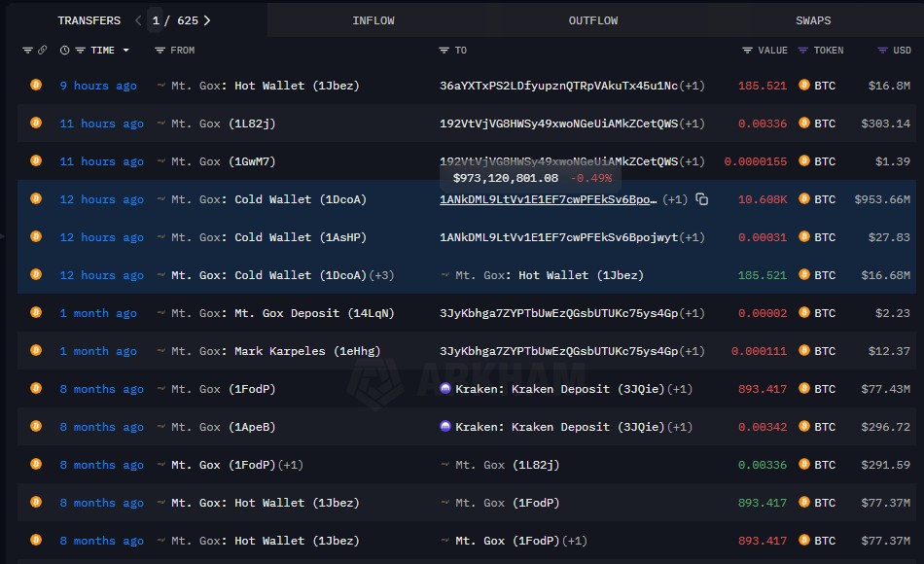
Task: Click the Bitcoin icon on the Mark Karpeles row
Action: coord(36,351)
